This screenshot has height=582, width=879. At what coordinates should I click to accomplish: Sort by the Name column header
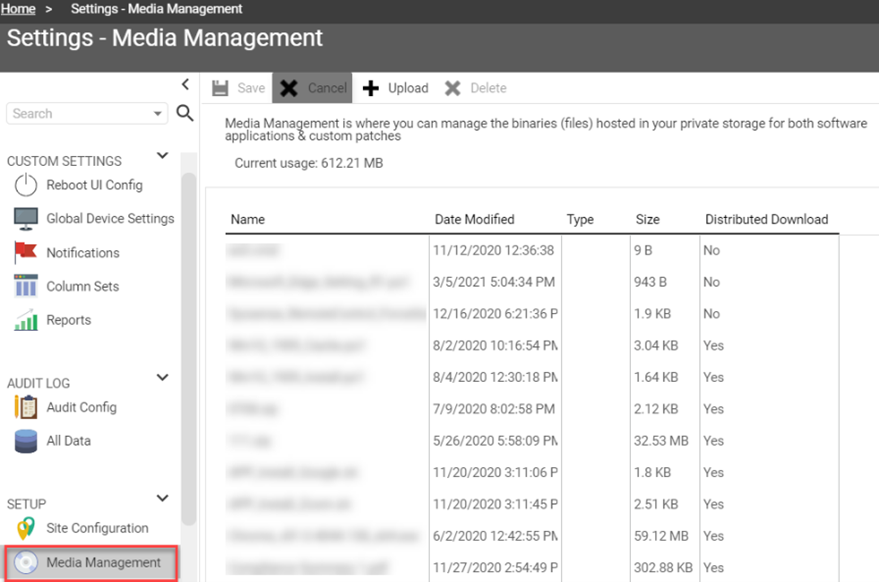pyautogui.click(x=248, y=219)
